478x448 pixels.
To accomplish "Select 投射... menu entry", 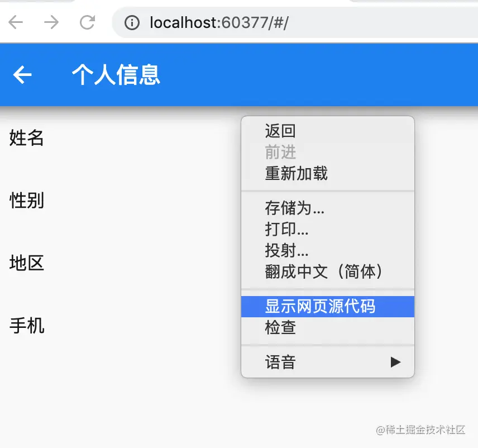I will pyautogui.click(x=328, y=250).
